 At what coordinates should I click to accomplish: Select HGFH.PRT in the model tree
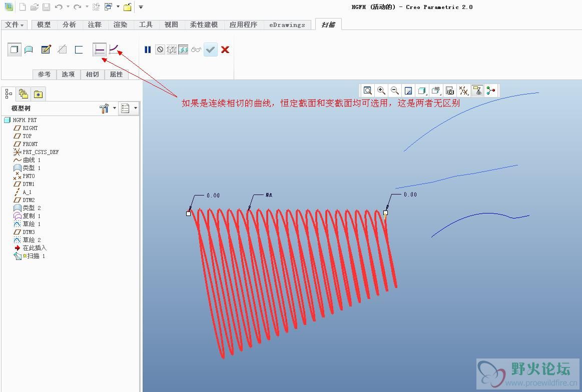click(21, 120)
